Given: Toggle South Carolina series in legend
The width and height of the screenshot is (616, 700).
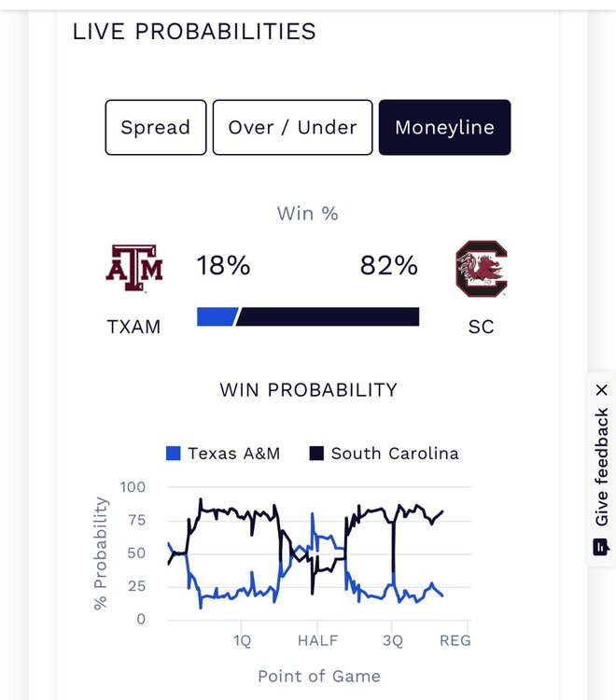Looking at the screenshot, I should 395,454.
